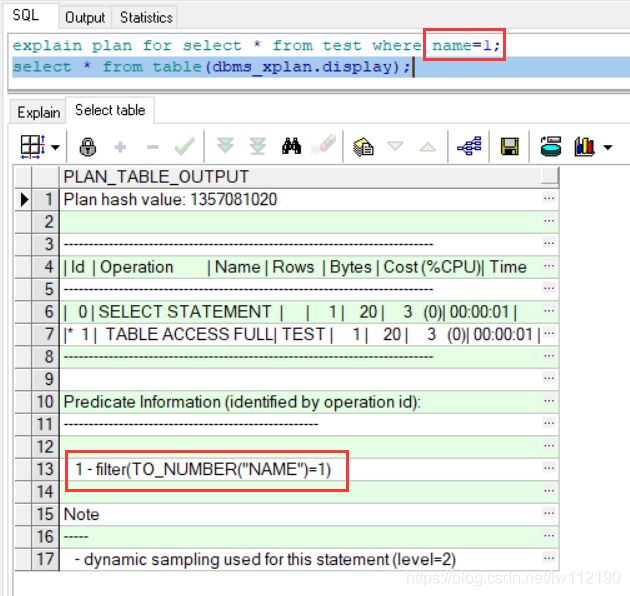Expand the chart options dropdown arrow

tap(608, 147)
